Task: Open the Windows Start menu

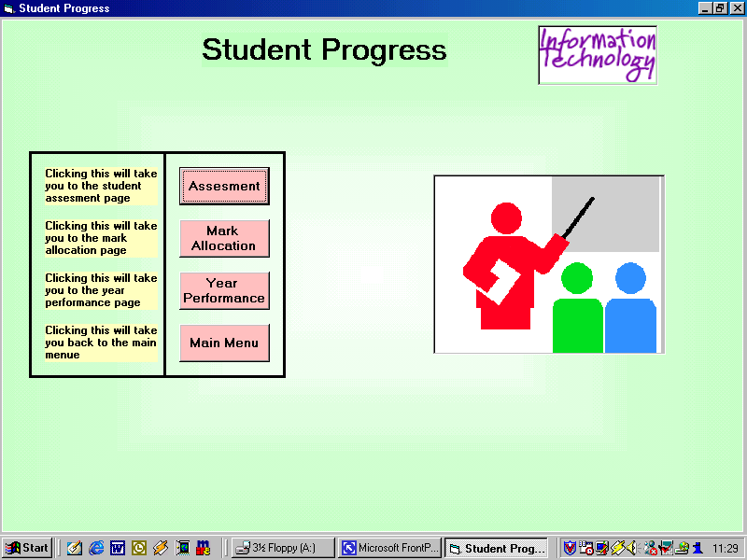Action: coord(27,548)
